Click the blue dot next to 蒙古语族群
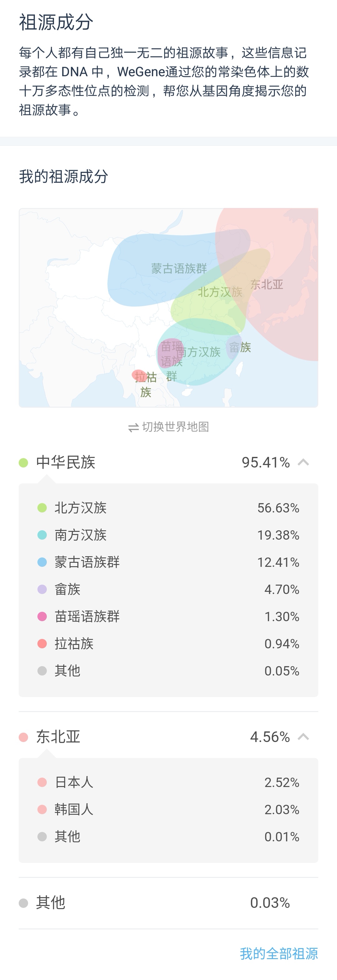Screen dimensions: 337x980 pos(42,562)
